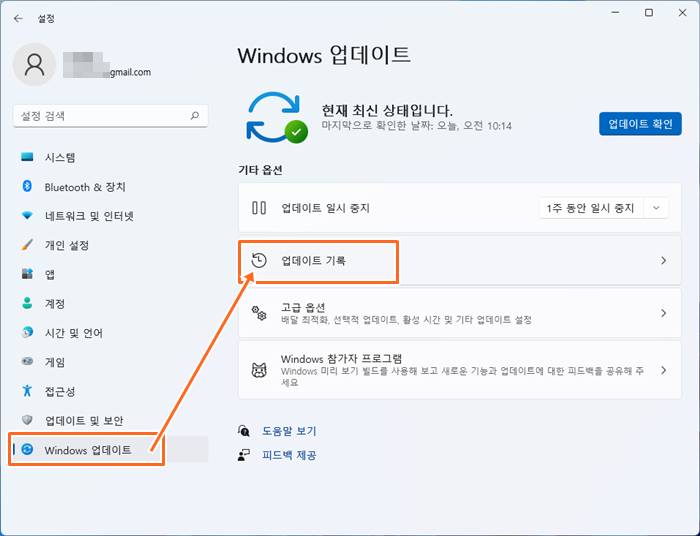Click the 업데이트 및 보안 shield icon
Viewport: 700px width, 536px height.
[x=27, y=420]
